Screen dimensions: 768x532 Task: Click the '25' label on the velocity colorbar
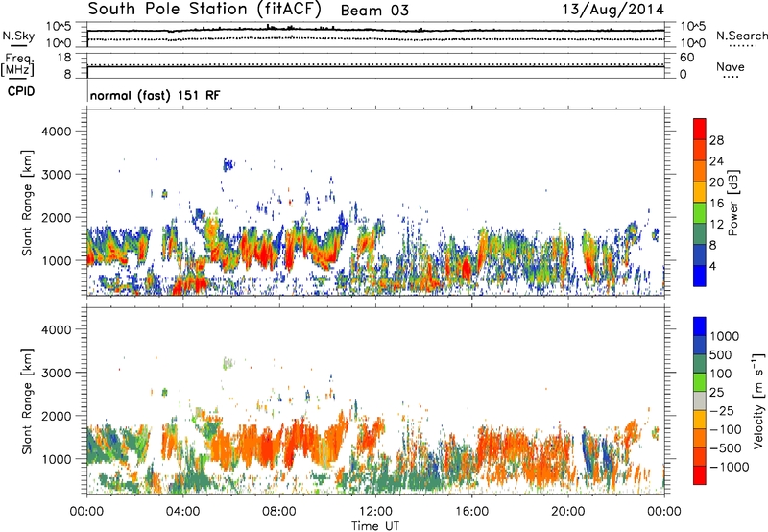717,392
